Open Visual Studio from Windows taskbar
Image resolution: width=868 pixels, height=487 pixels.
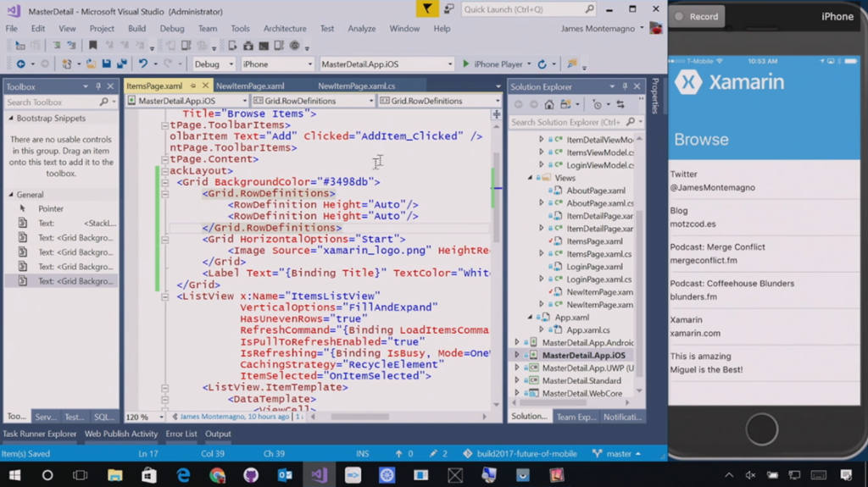[x=319, y=475]
